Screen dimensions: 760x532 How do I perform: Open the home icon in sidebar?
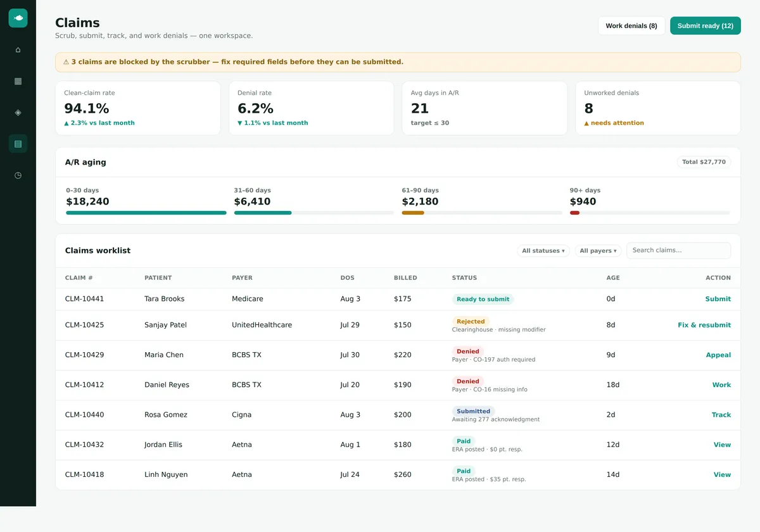tap(18, 49)
